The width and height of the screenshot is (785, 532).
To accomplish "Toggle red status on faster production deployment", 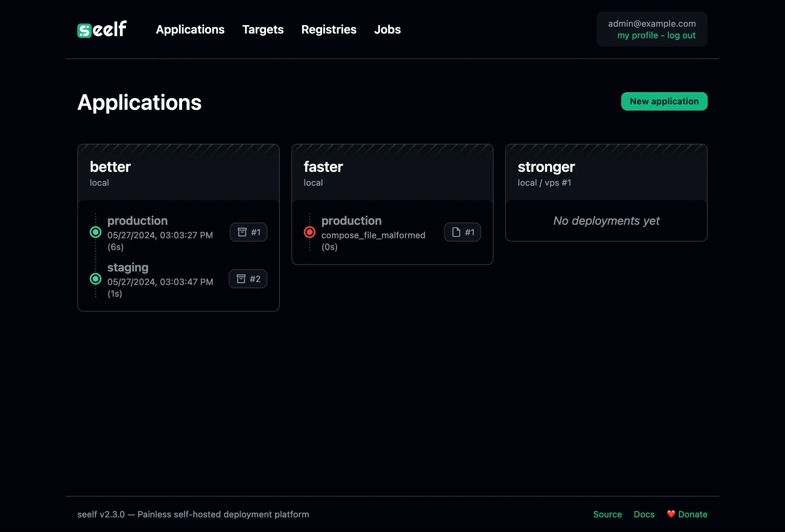I will [309, 232].
